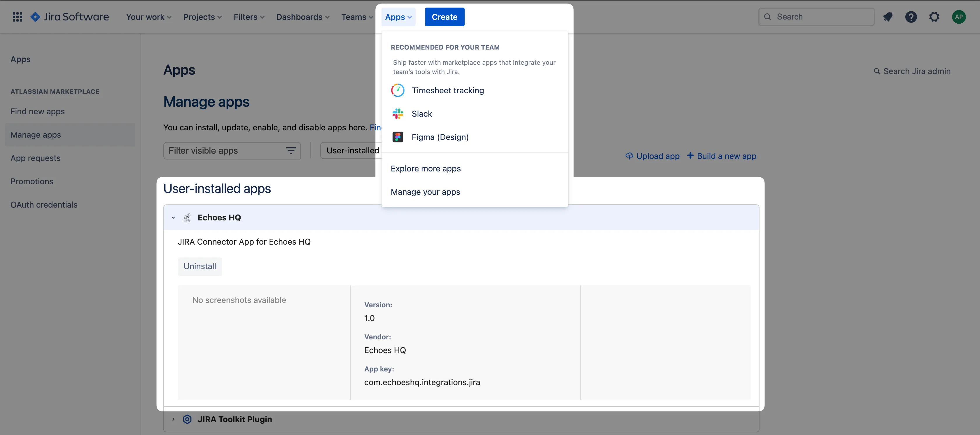
Task: Click the Upload app cloud icon
Action: click(x=629, y=156)
